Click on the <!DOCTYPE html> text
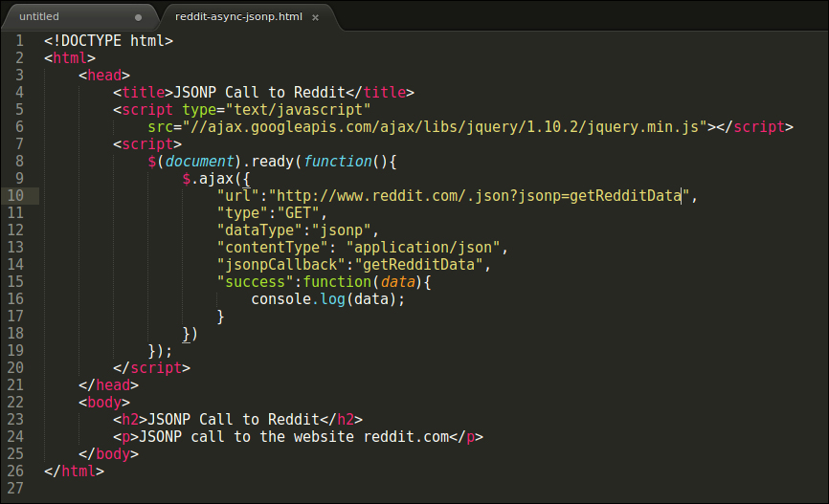The width and height of the screenshot is (829, 504). [x=108, y=41]
